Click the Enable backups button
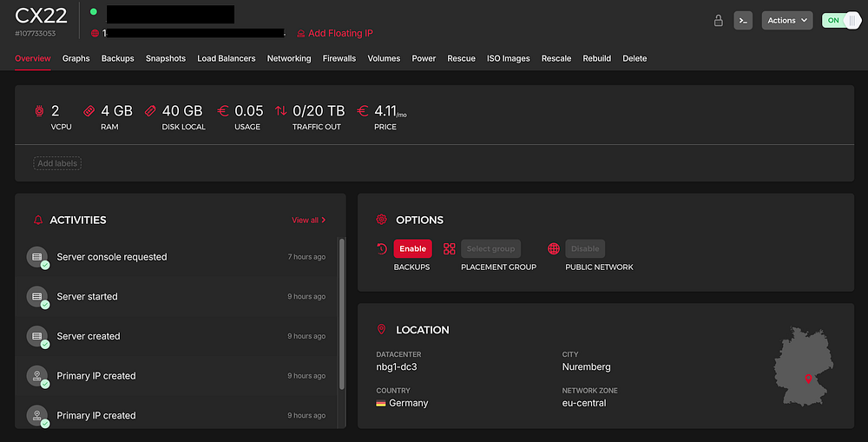Viewport: 868px width, 442px height. (412, 248)
